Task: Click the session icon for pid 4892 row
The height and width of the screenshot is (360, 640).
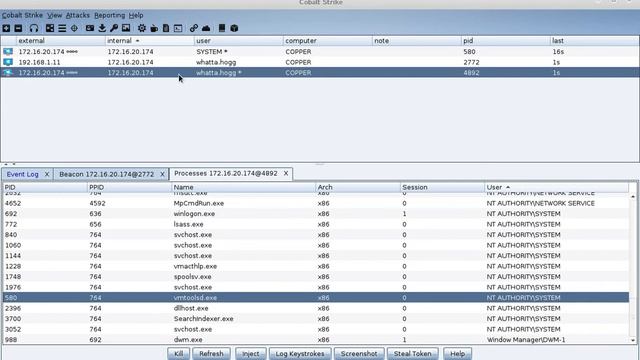Action: tap(8, 73)
